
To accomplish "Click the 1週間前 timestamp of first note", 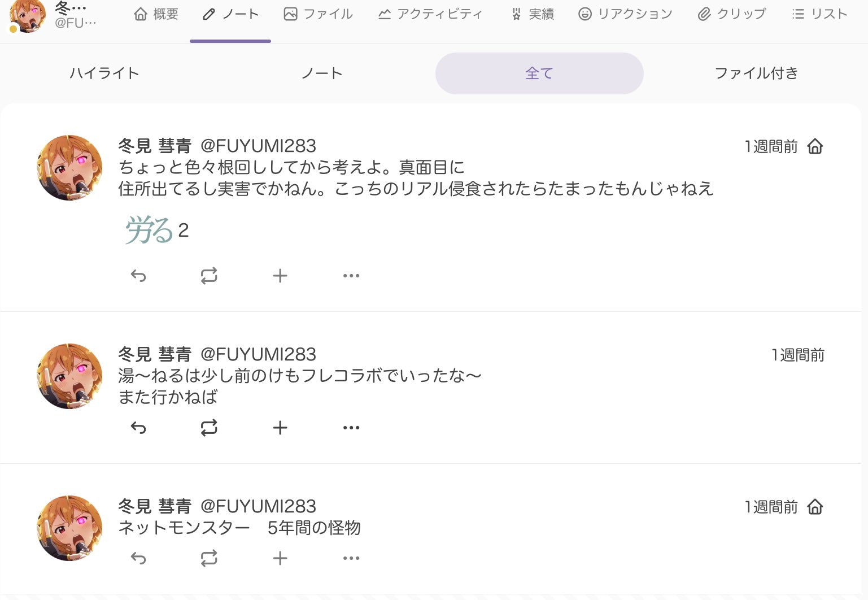I will tap(771, 147).
